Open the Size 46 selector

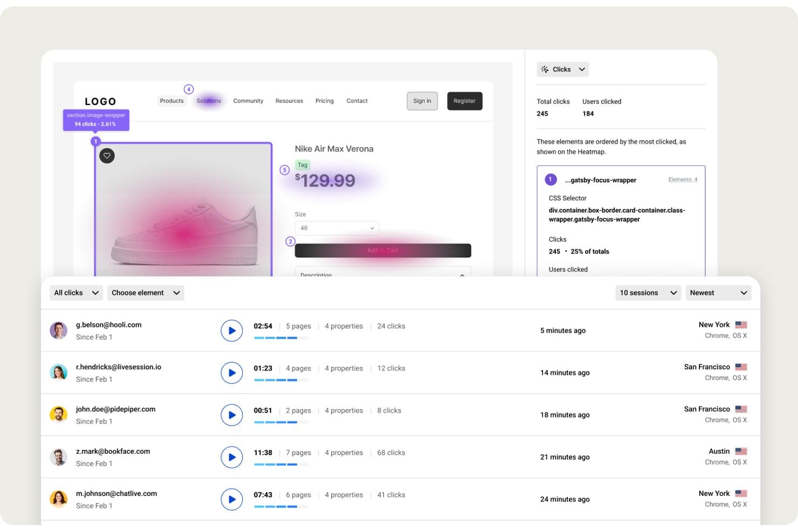[x=337, y=228]
